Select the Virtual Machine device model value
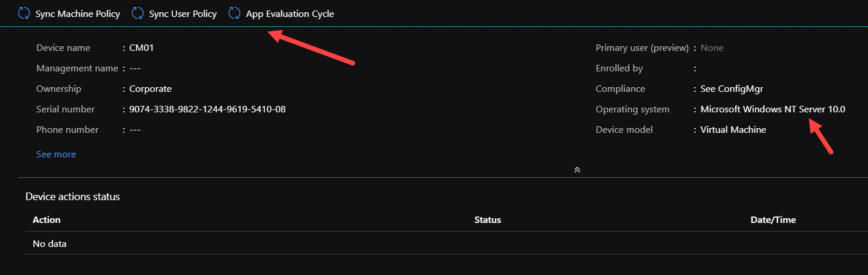Image resolution: width=868 pixels, height=275 pixels. click(733, 130)
